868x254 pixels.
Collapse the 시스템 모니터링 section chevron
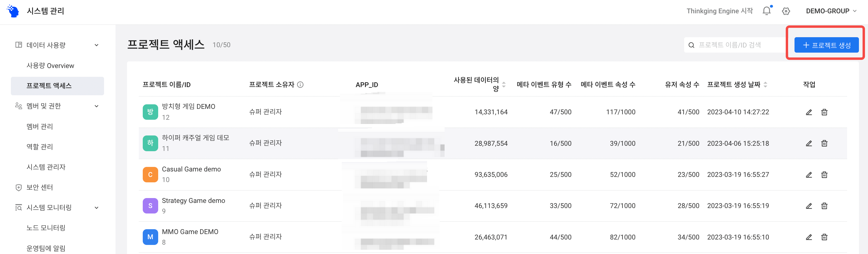[96, 207]
